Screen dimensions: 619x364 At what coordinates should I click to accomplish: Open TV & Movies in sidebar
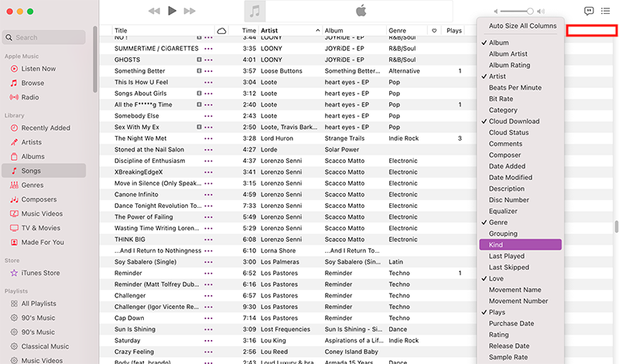pyautogui.click(x=41, y=227)
